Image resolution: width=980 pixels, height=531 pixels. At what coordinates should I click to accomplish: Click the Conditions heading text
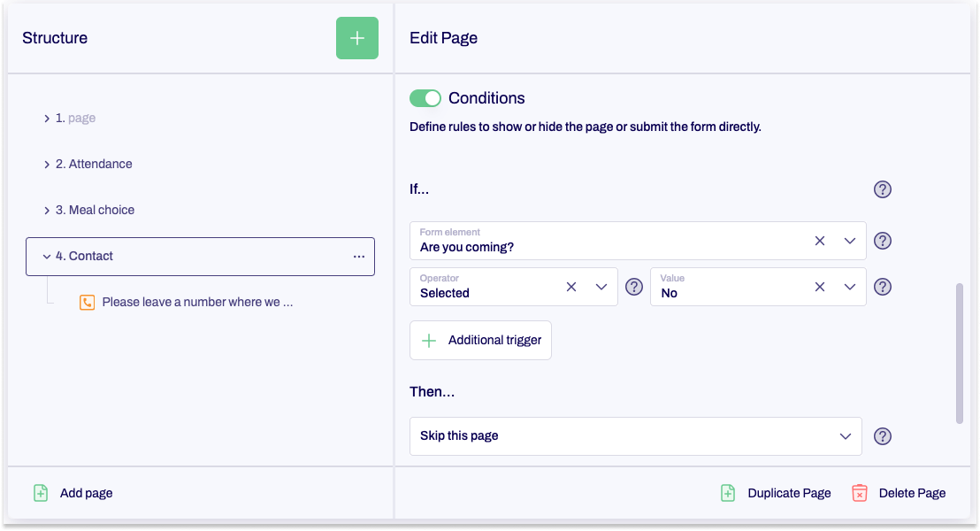[x=486, y=98]
